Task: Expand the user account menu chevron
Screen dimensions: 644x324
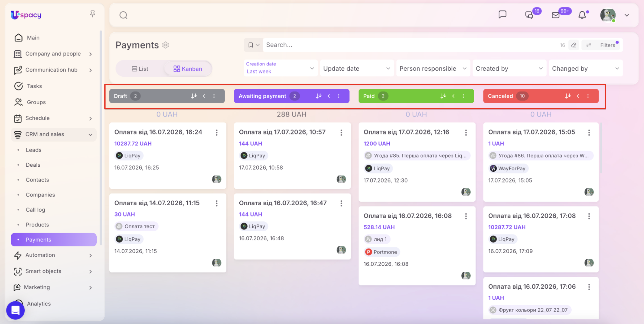Action: 627,15
